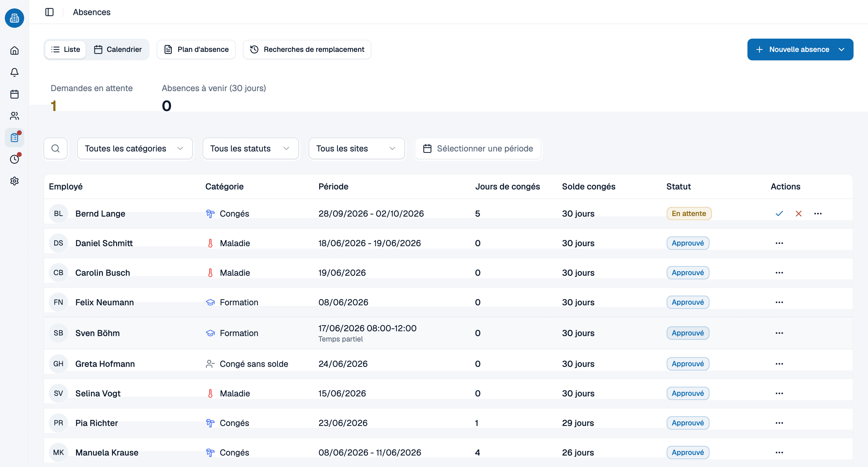
Task: Open Toutes les catégories dropdown
Action: (x=135, y=148)
